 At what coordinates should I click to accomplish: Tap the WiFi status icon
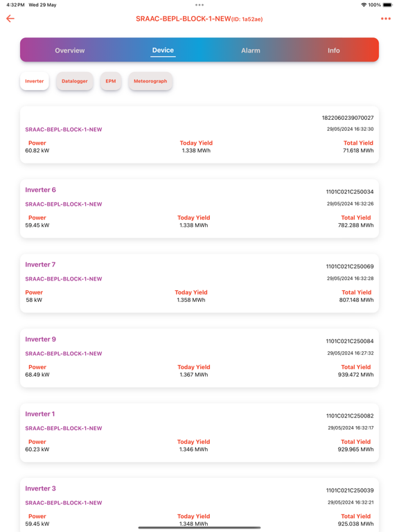pyautogui.click(x=364, y=5)
